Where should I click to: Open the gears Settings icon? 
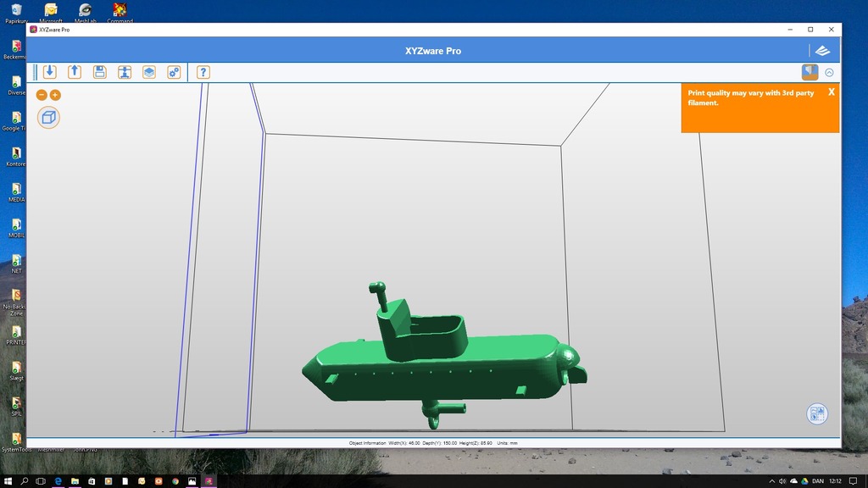pos(174,72)
